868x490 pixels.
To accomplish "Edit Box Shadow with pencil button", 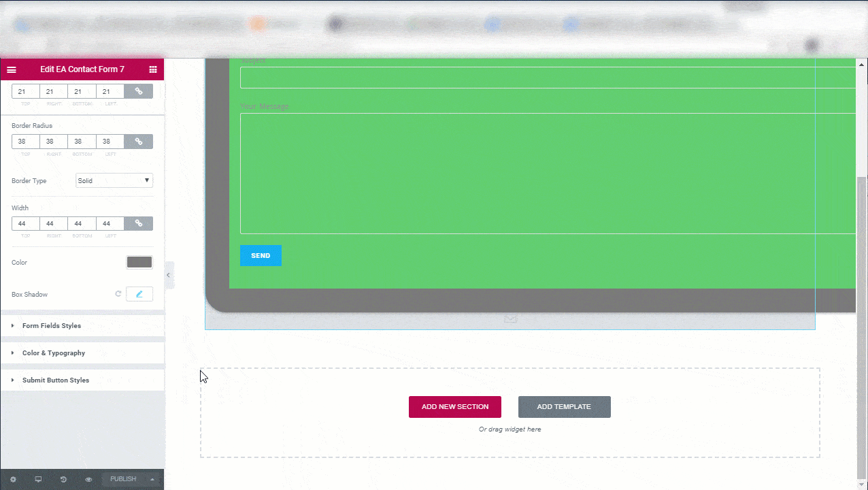I will tap(139, 294).
